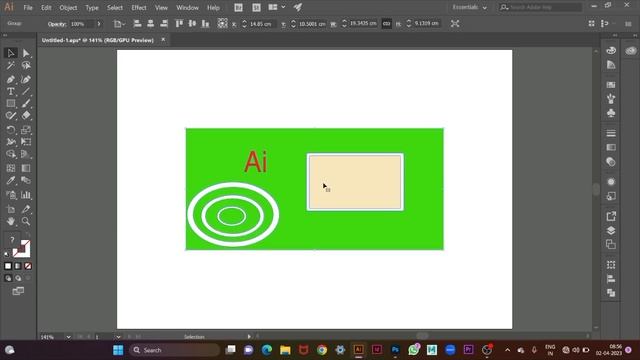Viewport: 640px width, 360px height.
Task: Expand the Opacity slider arrow
Action: (x=99, y=24)
